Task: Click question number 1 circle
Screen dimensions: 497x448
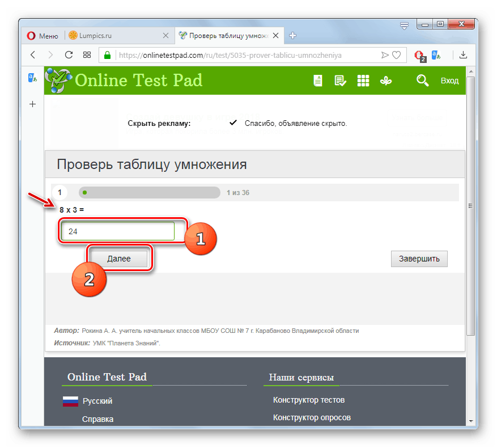Action: pyautogui.click(x=60, y=192)
